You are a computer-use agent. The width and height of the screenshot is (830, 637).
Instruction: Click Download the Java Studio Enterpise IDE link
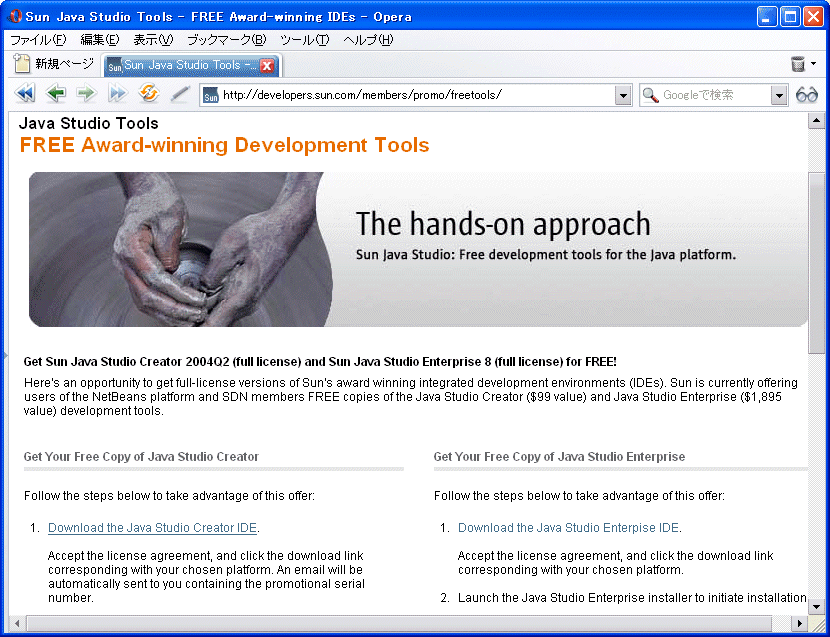pyautogui.click(x=568, y=528)
